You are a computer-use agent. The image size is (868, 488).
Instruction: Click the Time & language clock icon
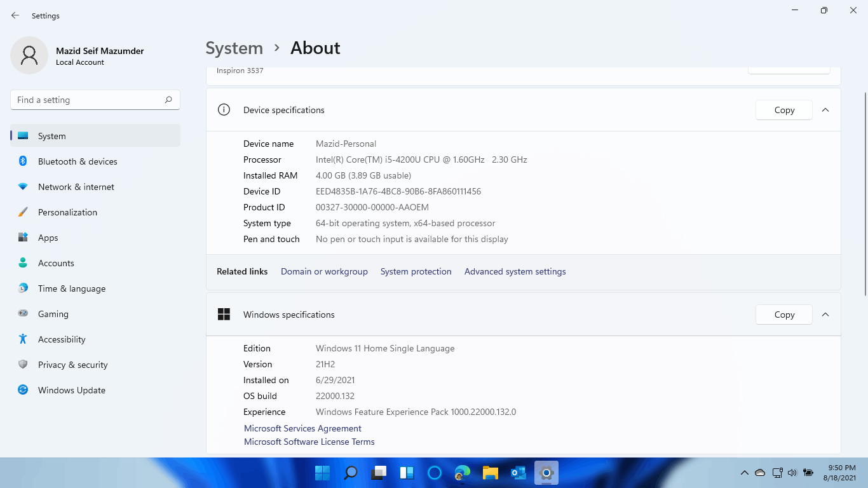23,288
